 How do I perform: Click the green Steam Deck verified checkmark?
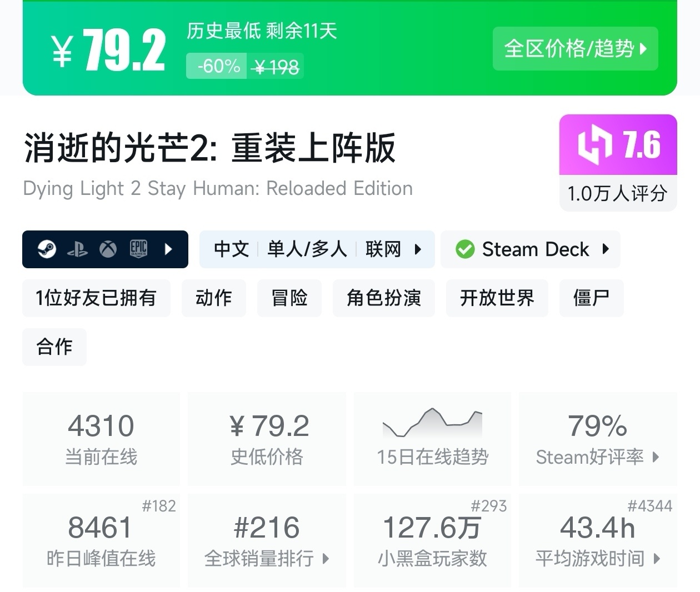pyautogui.click(x=465, y=249)
